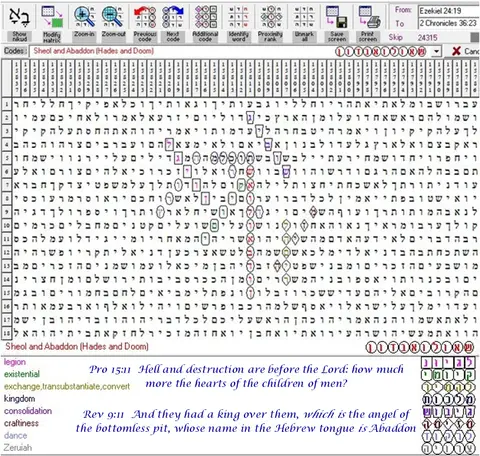Viewport: 480px width, 456px height.
Task: Click the Zoom-out magnifier
Action: click(x=114, y=23)
